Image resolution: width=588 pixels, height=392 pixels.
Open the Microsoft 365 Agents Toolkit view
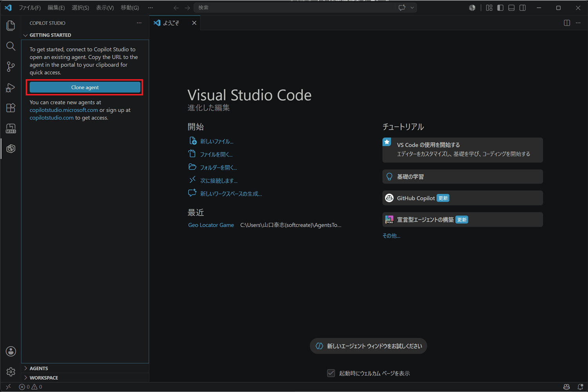coord(11,128)
